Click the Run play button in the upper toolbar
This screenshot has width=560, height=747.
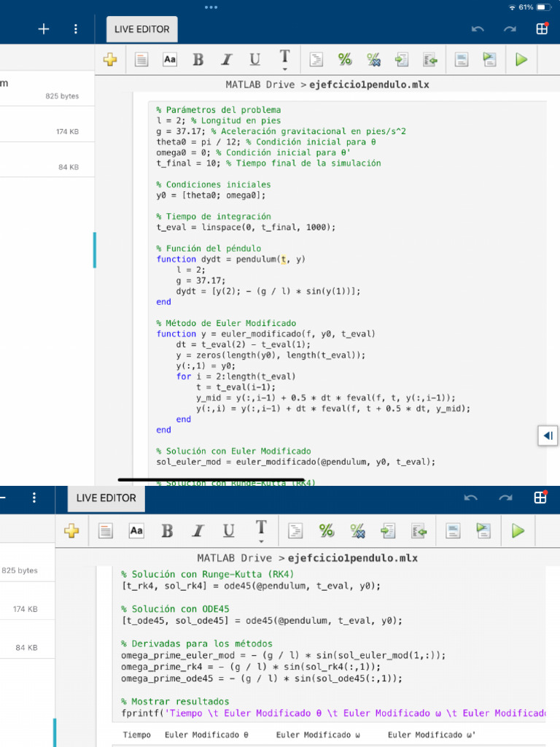[521, 60]
